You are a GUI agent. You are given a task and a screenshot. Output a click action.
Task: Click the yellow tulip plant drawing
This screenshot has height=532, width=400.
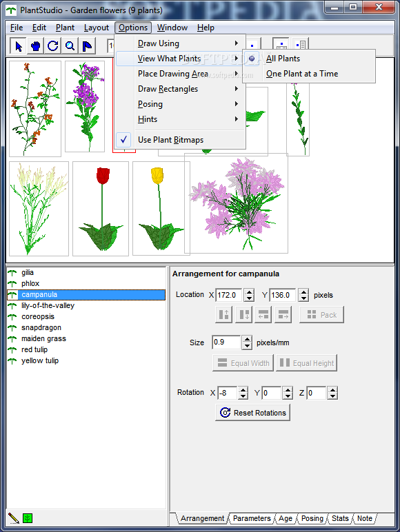tap(160, 209)
